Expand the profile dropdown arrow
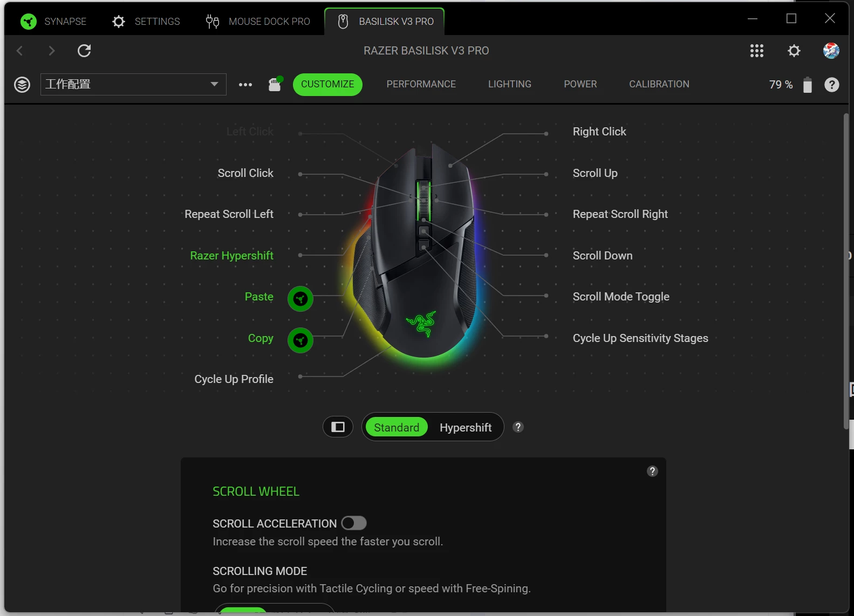The image size is (854, 616). pyautogui.click(x=214, y=84)
